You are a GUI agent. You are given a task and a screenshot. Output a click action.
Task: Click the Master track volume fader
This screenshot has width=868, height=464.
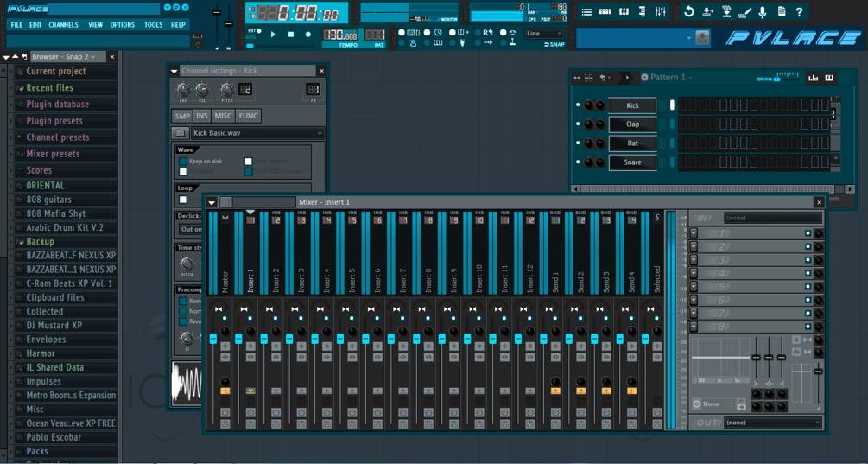[x=213, y=339]
